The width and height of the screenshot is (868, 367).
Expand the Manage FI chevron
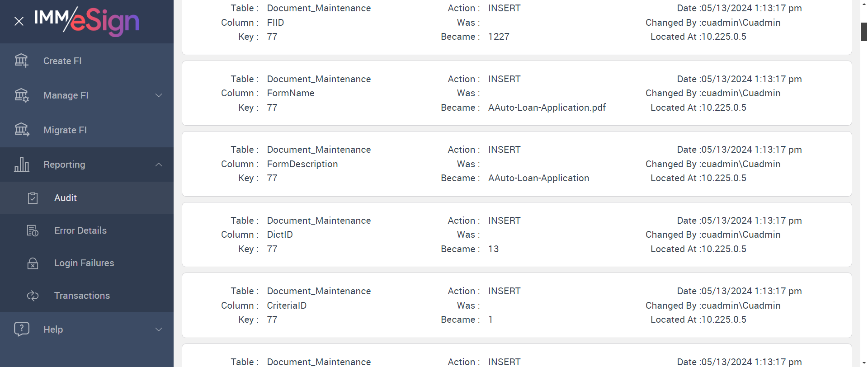click(x=159, y=95)
